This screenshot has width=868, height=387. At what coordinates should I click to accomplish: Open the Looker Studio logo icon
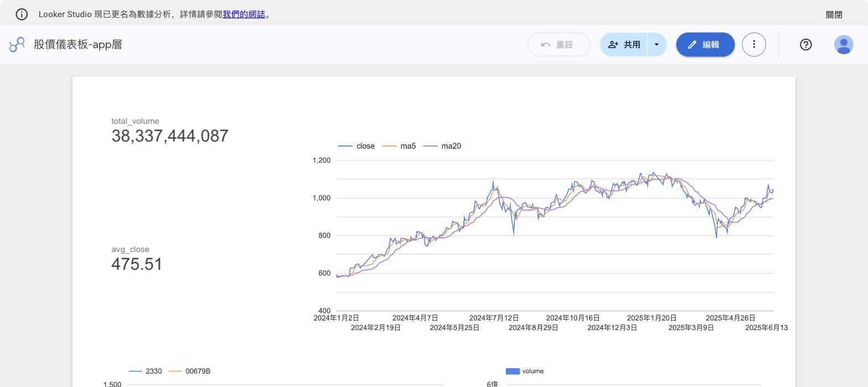click(x=17, y=45)
